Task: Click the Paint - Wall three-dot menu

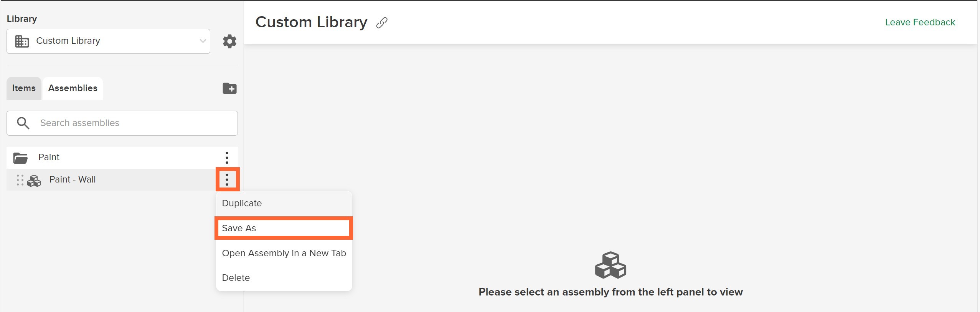Action: point(227,179)
